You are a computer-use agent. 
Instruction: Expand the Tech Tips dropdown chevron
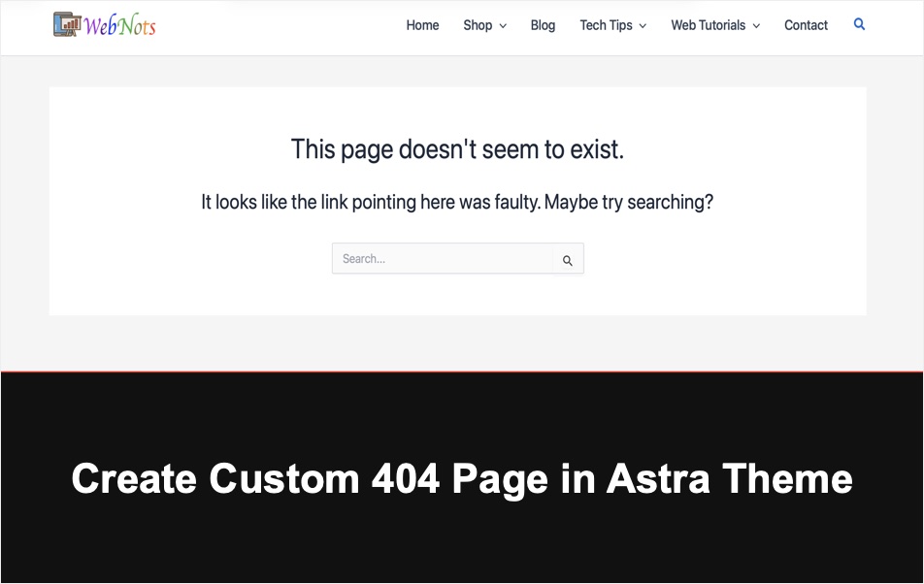point(643,26)
